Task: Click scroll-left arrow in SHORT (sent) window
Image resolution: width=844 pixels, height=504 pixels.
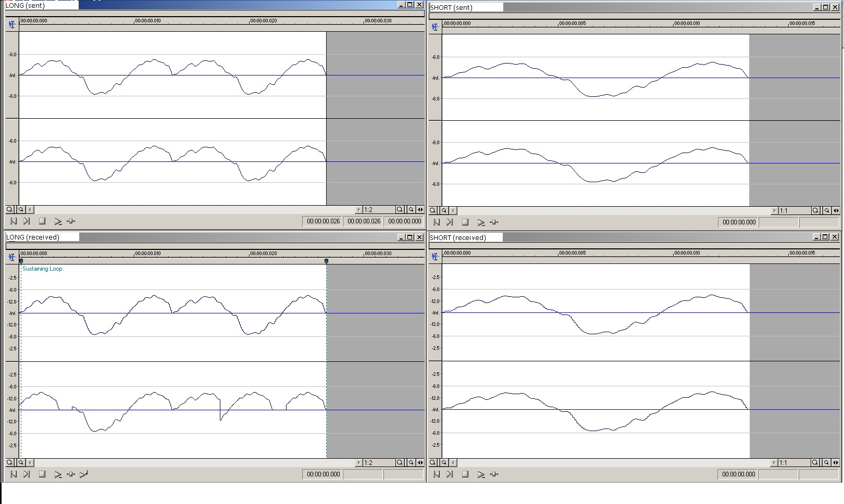Action: 454,210
